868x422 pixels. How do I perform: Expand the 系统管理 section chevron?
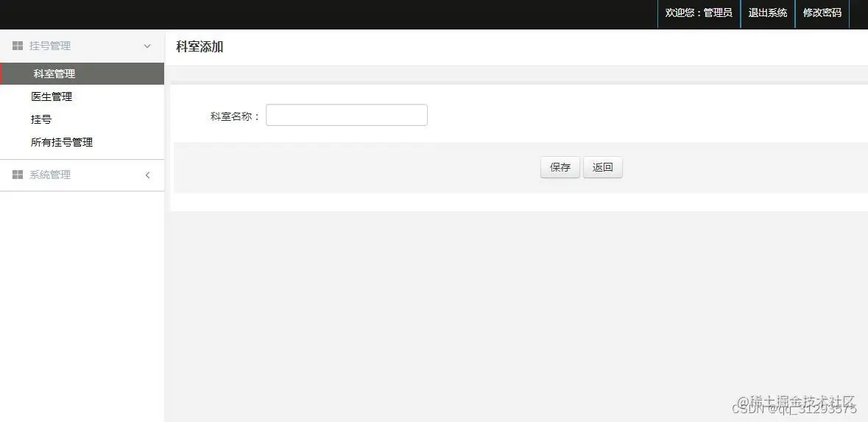pyautogui.click(x=147, y=175)
